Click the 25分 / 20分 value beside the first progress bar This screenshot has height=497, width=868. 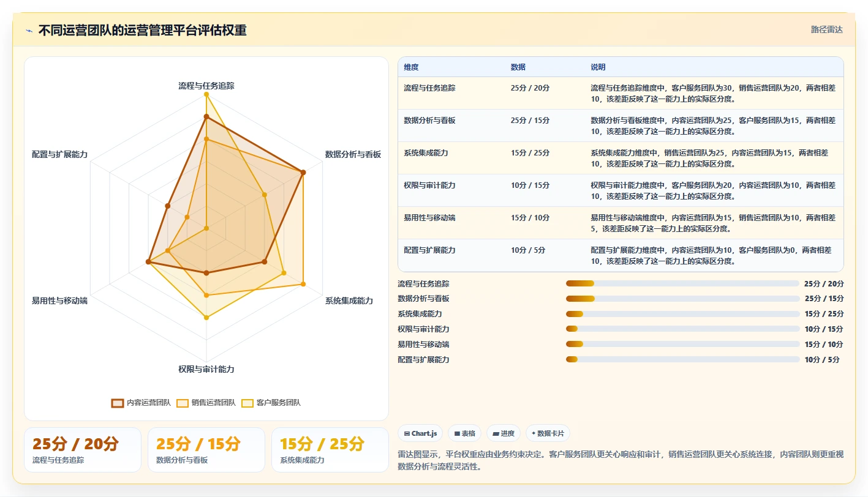[x=824, y=283]
